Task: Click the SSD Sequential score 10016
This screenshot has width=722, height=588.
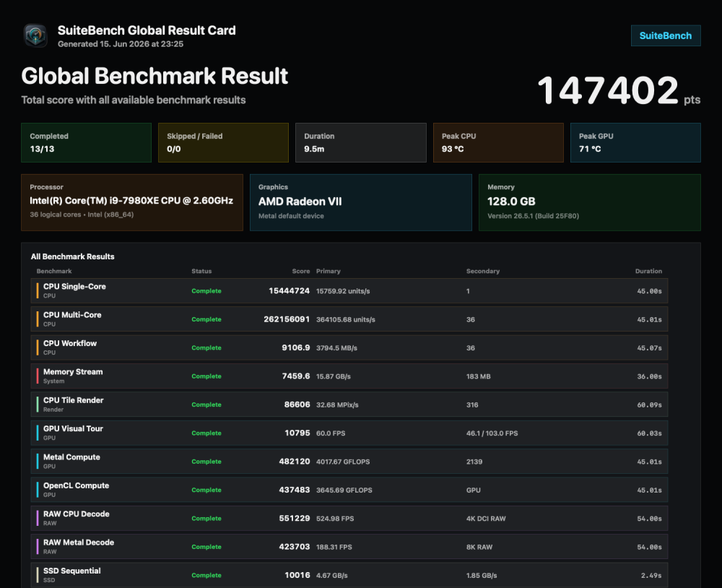Action: tap(297, 575)
